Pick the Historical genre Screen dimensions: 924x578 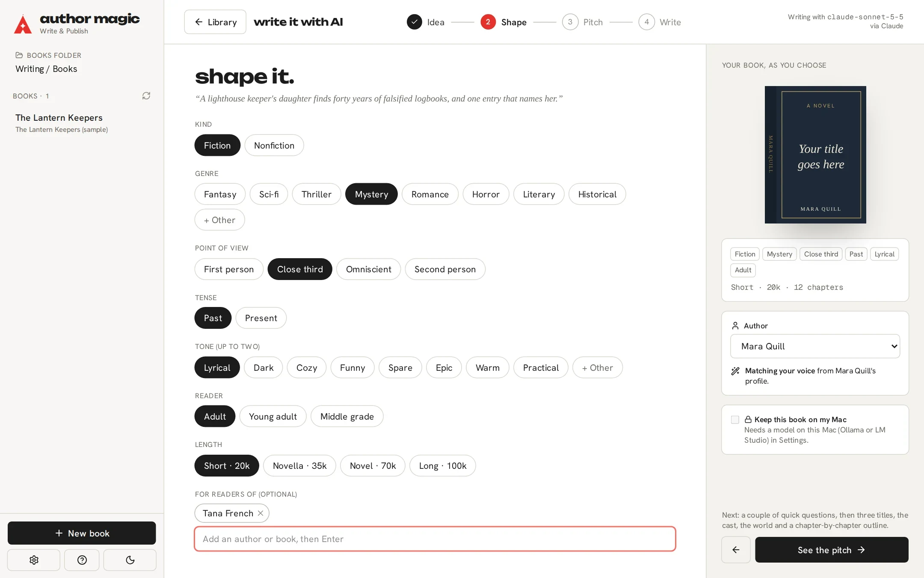(x=597, y=194)
